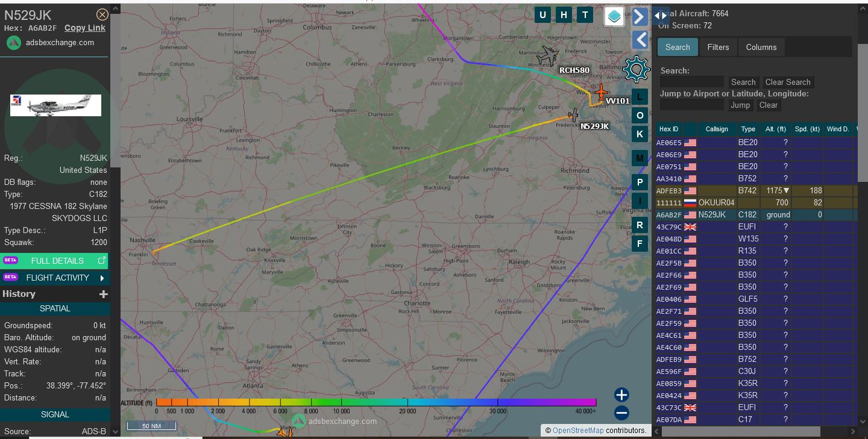The height and width of the screenshot is (439, 868).
Task: Switch to the Filters tab
Action: (x=718, y=47)
